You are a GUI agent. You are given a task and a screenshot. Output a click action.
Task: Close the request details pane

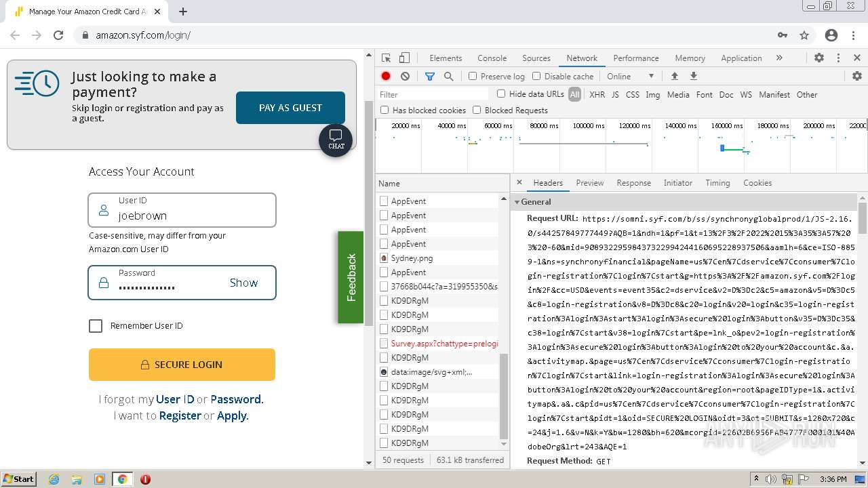coord(519,182)
